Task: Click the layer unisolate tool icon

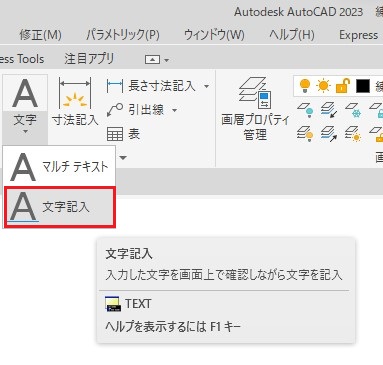Action: (329, 134)
